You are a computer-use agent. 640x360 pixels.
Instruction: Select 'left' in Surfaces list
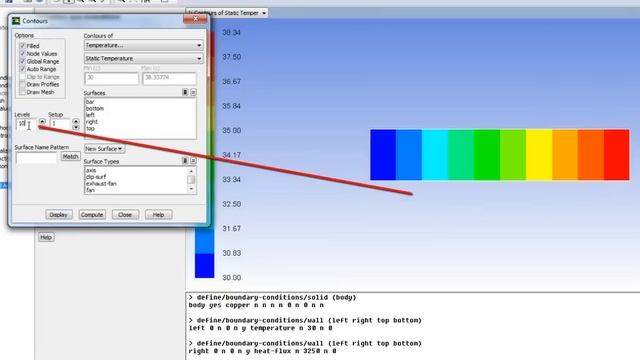point(90,115)
